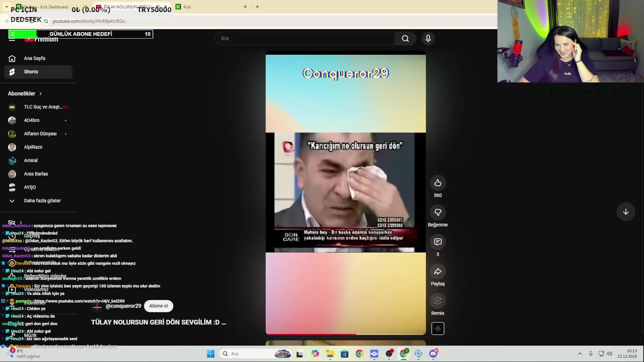Click the taskbar microphone tray icon
The width and height of the screenshot is (644, 362).
[590, 354]
